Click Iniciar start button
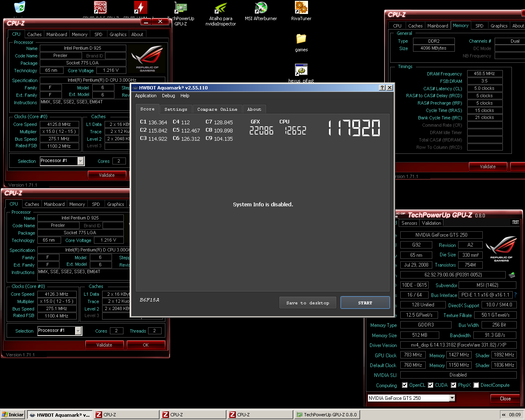This screenshot has height=420, width=525. tap(13, 415)
